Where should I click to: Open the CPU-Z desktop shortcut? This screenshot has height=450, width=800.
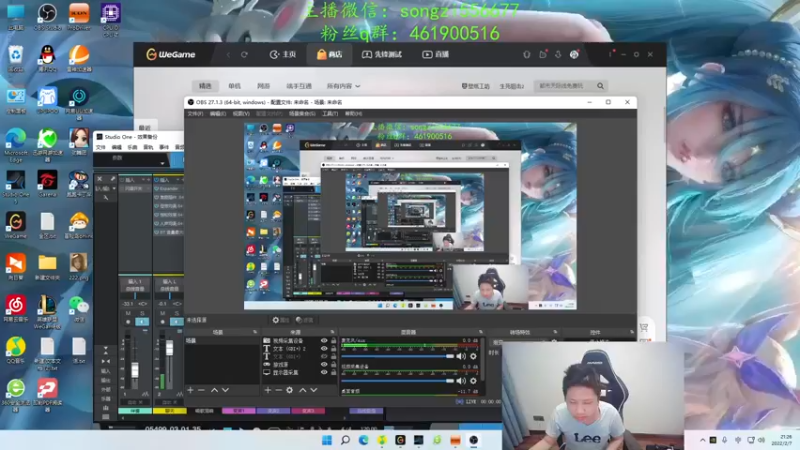point(110,18)
